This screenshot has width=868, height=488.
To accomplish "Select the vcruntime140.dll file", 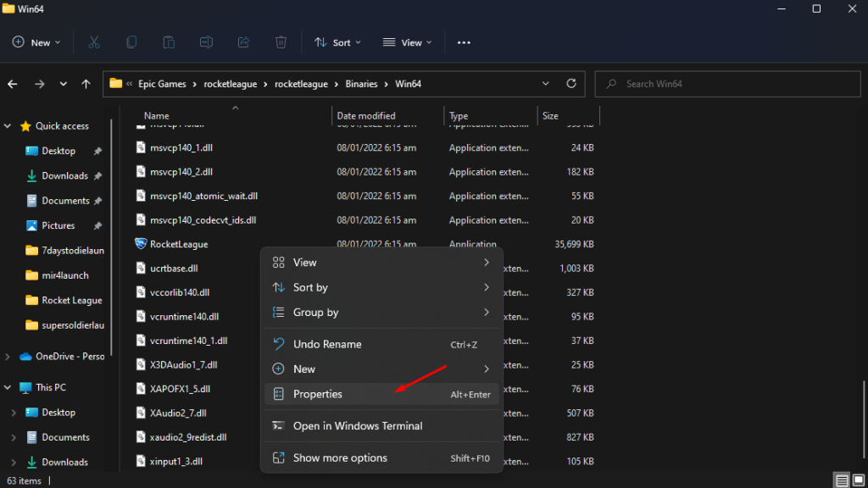I will coord(184,317).
